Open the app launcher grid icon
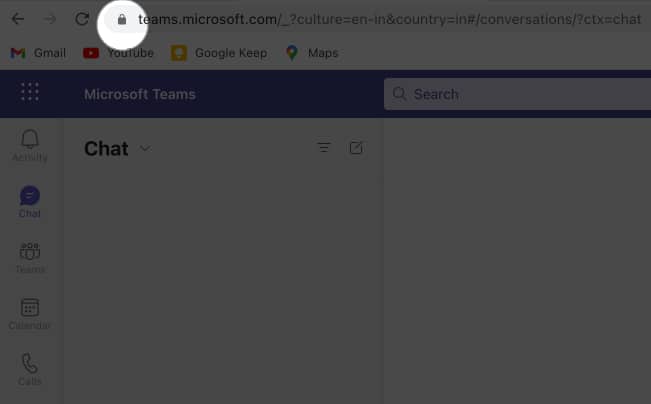 click(x=30, y=92)
